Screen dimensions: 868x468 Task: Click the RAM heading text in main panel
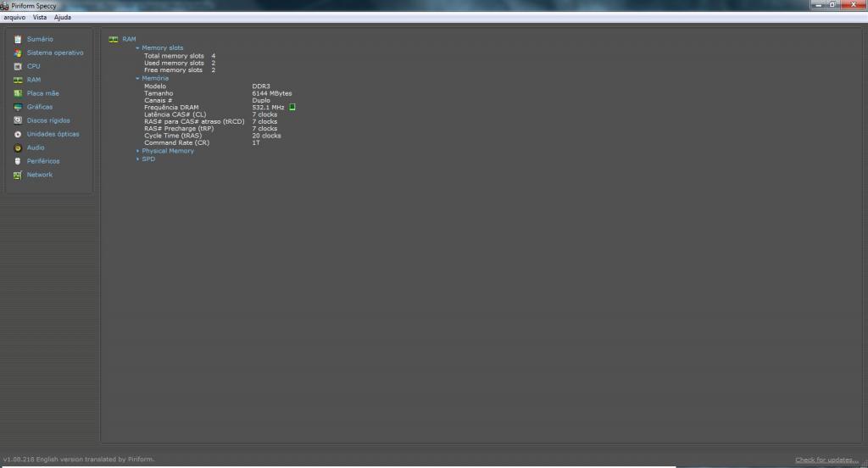129,39
